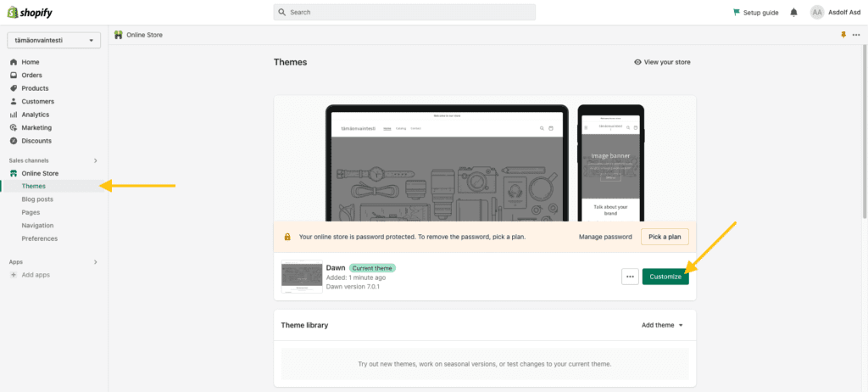
Task: Click Manage password link
Action: pos(605,237)
